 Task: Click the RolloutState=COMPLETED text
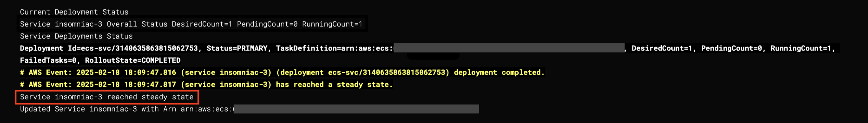click(133, 60)
